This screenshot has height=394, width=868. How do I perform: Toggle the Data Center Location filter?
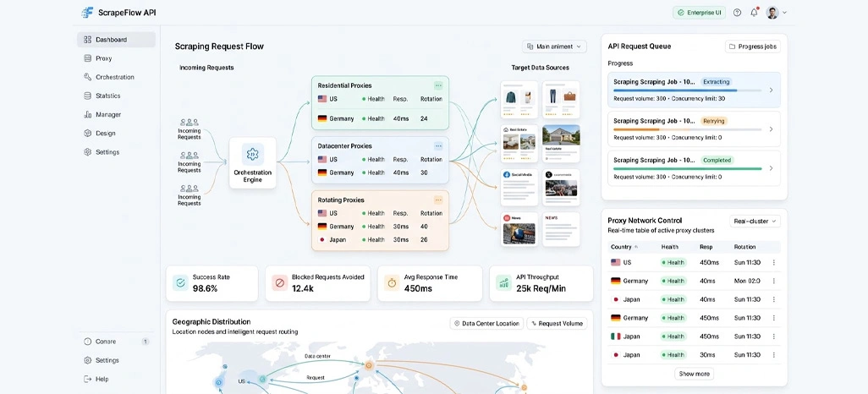tap(486, 323)
